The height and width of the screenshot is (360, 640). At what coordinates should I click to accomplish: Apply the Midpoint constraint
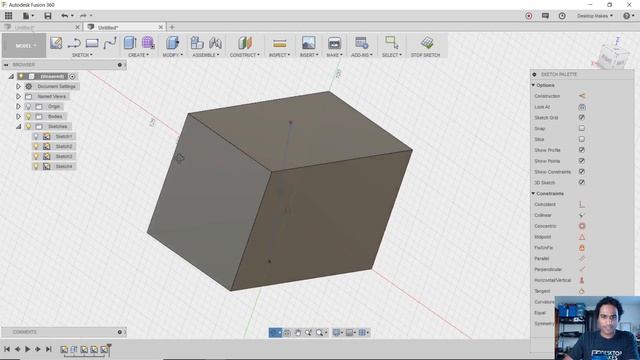[582, 237]
